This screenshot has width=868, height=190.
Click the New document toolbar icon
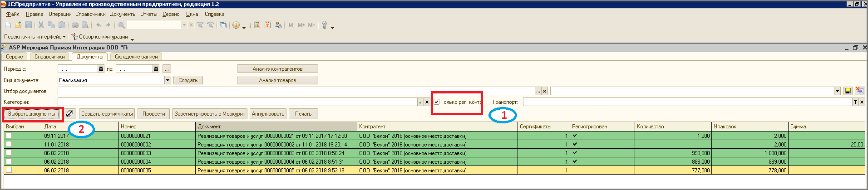[x=8, y=25]
